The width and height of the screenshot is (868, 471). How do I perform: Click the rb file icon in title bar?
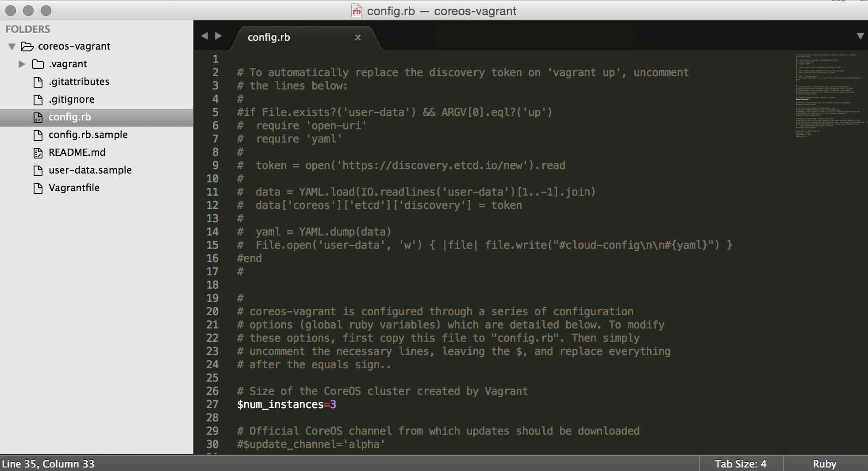pyautogui.click(x=357, y=11)
